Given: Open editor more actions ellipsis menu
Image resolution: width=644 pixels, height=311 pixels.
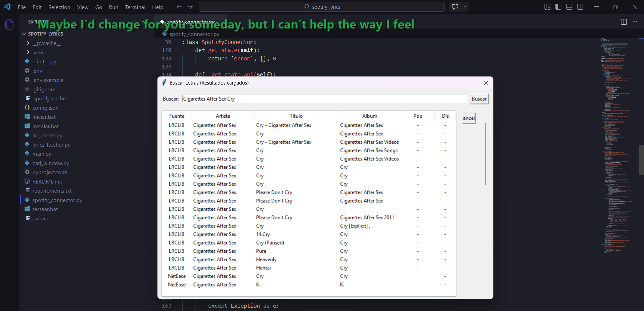Looking at the screenshot, I should 635,22.
